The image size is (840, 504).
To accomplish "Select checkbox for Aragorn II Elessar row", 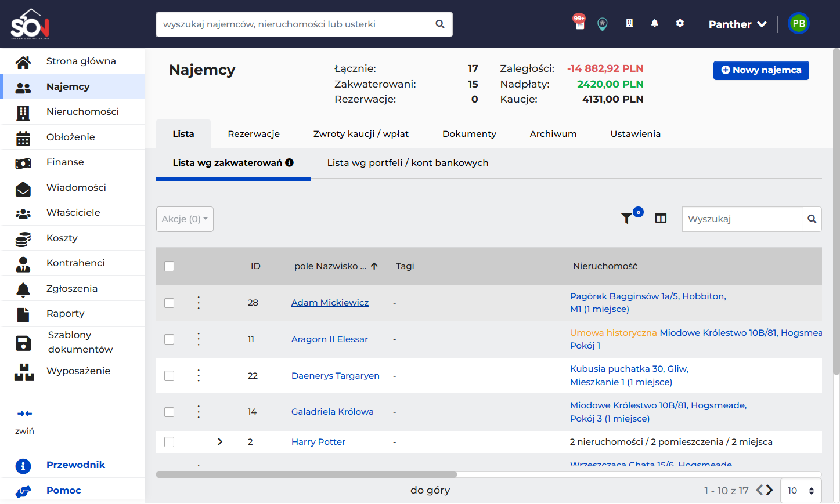I will pos(170,339).
